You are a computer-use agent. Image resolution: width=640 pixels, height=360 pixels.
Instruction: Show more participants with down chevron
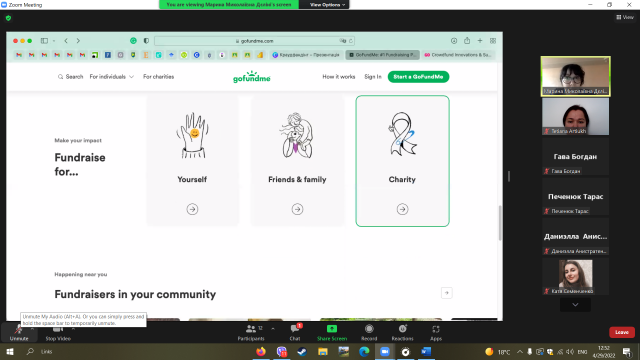pos(575,305)
